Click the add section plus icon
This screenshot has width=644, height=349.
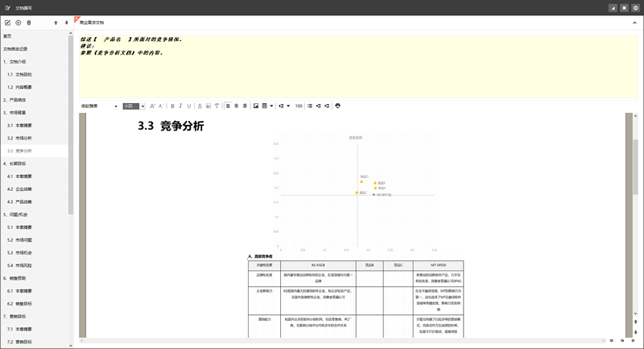pyautogui.click(x=19, y=23)
